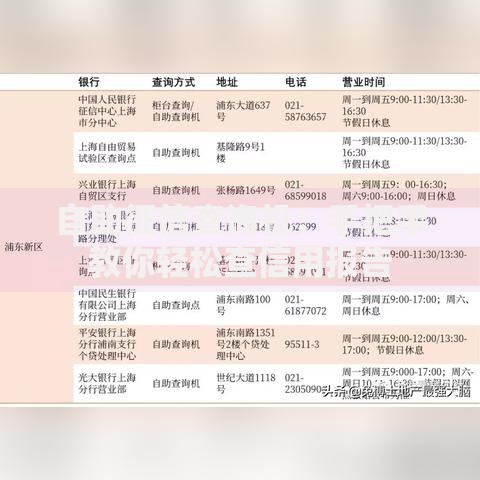Select bank cell 上海自由贸易试验区查询点

click(x=107, y=153)
